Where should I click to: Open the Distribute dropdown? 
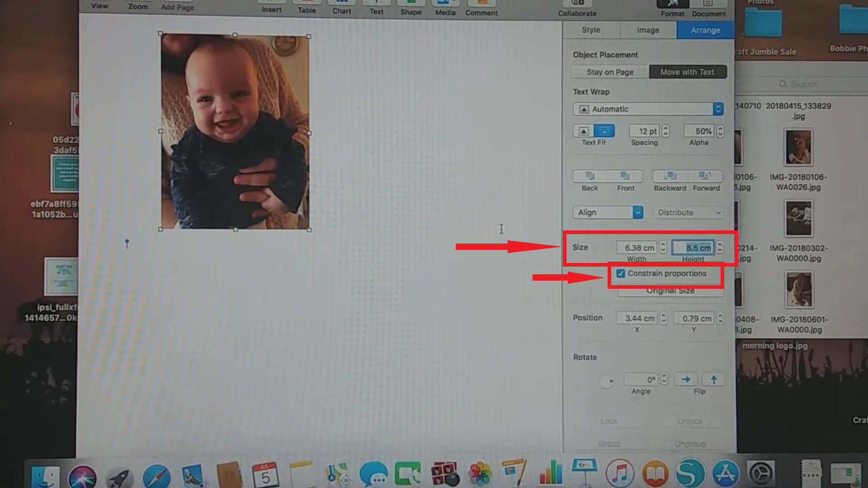tap(688, 212)
